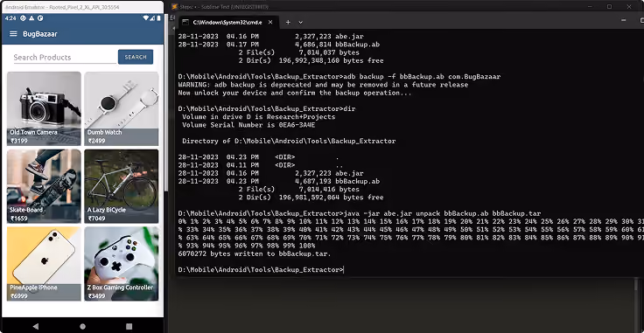
Task: Click the cmd terminal tab icon
Action: 185,22
